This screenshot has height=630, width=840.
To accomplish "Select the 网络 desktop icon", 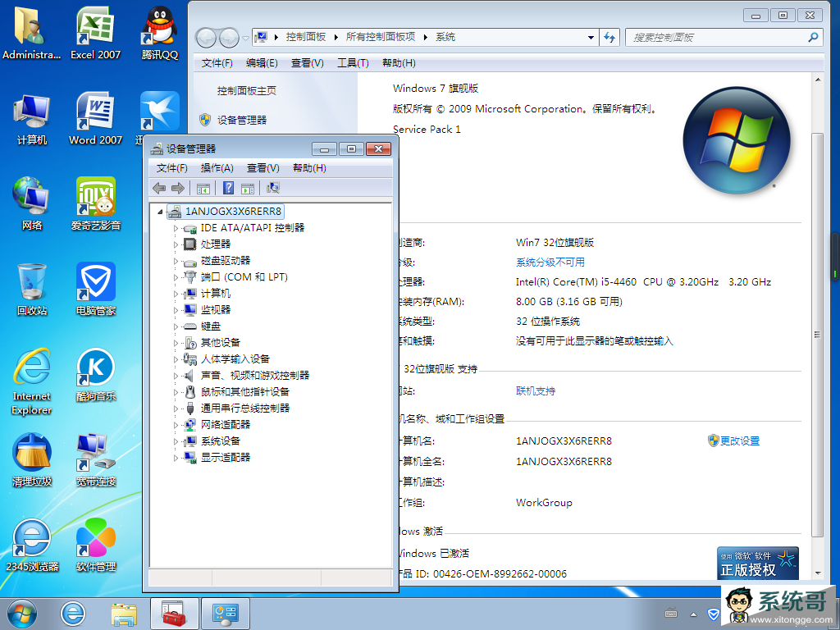I will [32, 203].
